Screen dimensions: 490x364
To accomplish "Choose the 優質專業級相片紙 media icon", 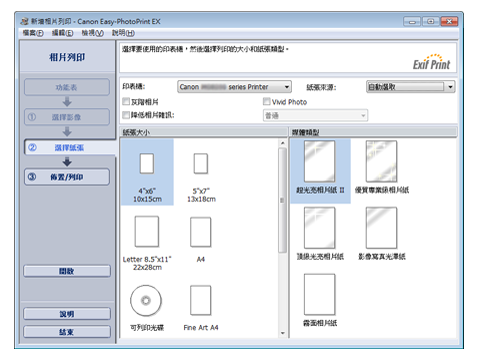I will click(381, 161).
